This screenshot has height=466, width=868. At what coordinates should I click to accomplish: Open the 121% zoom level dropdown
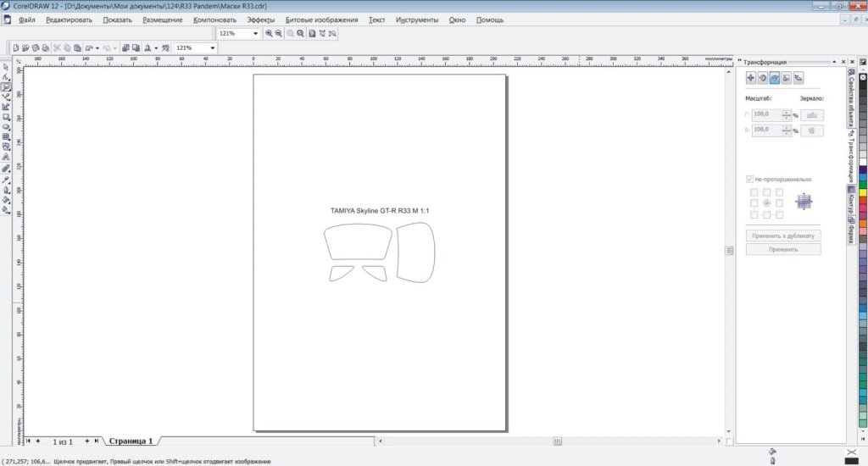255,33
